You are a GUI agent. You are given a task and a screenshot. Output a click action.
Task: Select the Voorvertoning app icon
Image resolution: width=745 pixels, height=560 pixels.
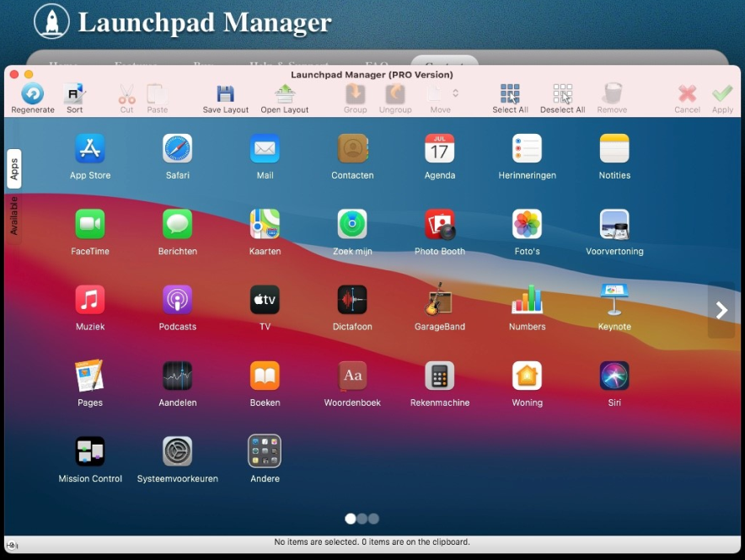(614, 224)
